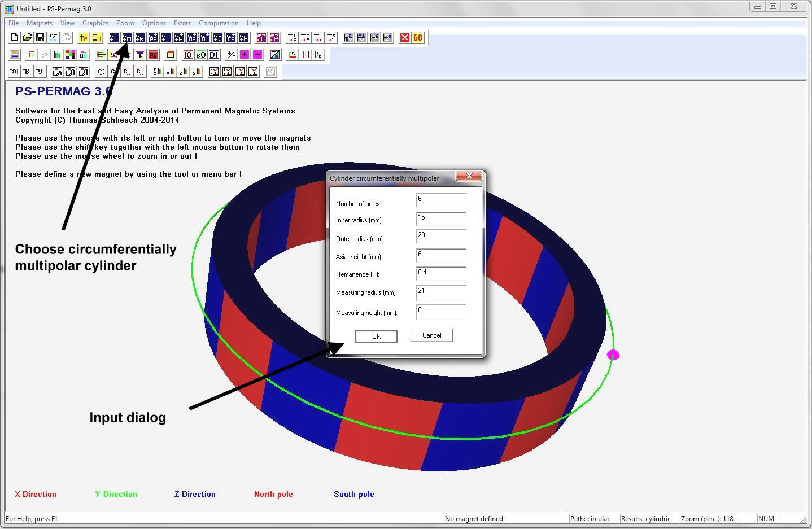Open the Extras menu

182,23
